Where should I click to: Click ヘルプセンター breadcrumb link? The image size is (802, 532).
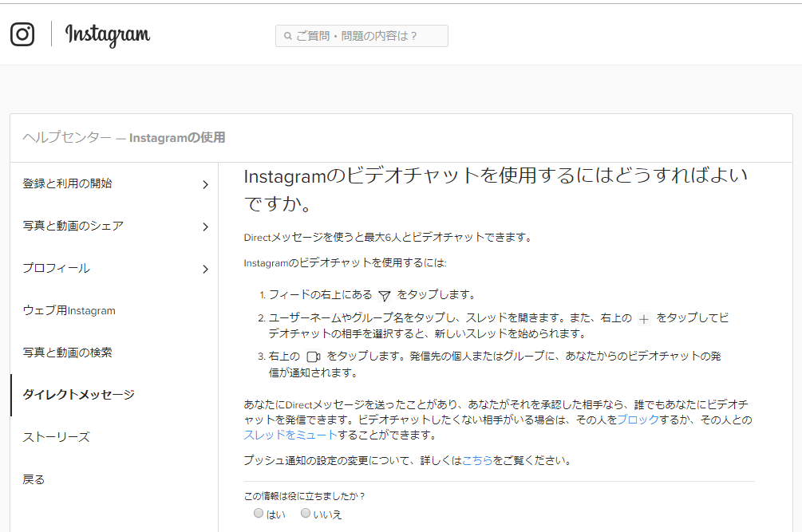pos(67,138)
